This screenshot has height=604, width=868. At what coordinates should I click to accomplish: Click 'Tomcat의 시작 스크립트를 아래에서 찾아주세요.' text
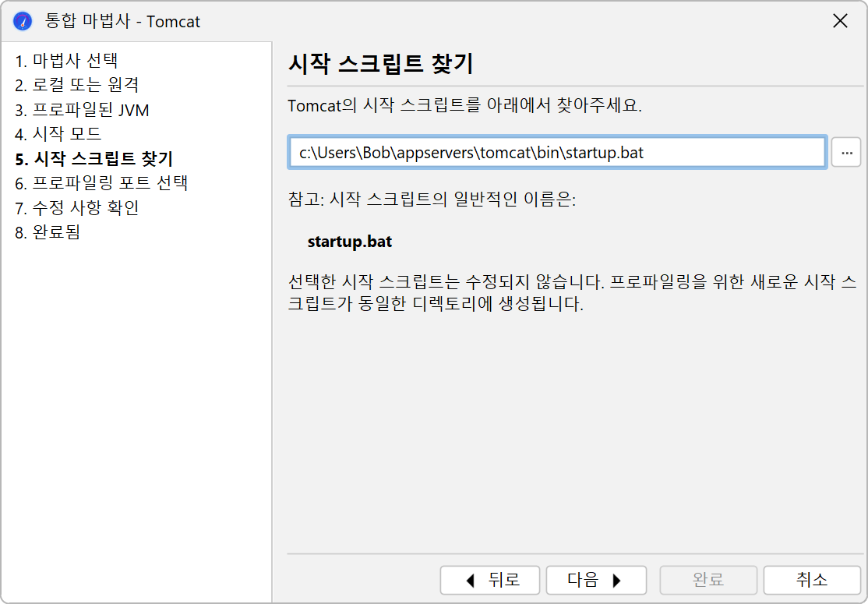point(465,105)
